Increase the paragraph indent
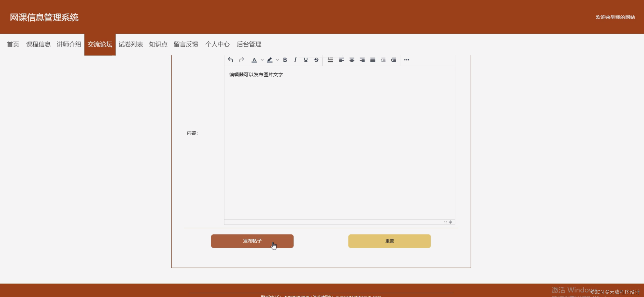Screen dimensions: 644x297 [x=394, y=60]
